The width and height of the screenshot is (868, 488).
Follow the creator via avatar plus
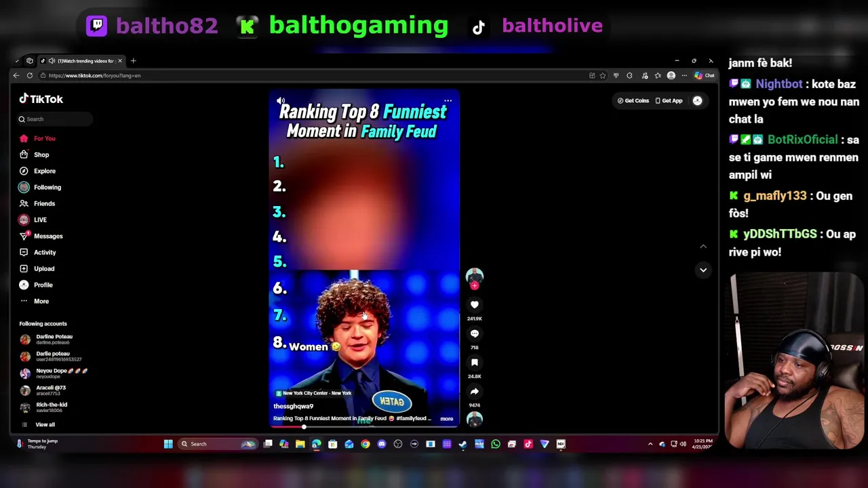475,285
